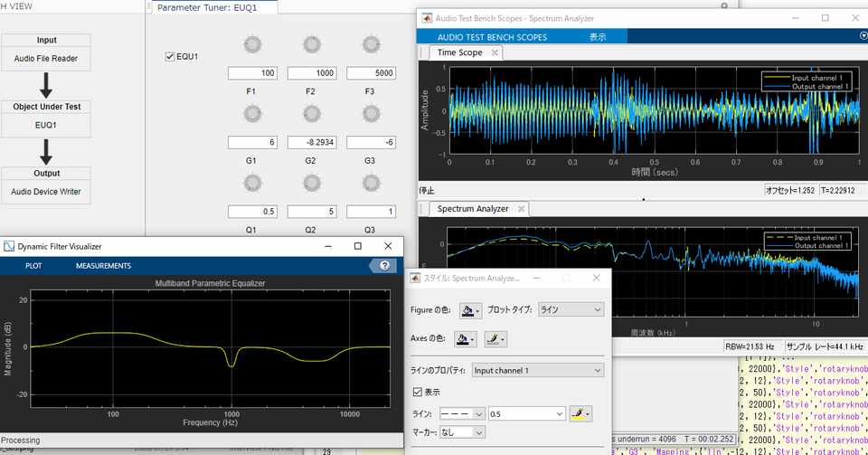Click Dynamic Filter Visualizer window icon

click(9, 246)
